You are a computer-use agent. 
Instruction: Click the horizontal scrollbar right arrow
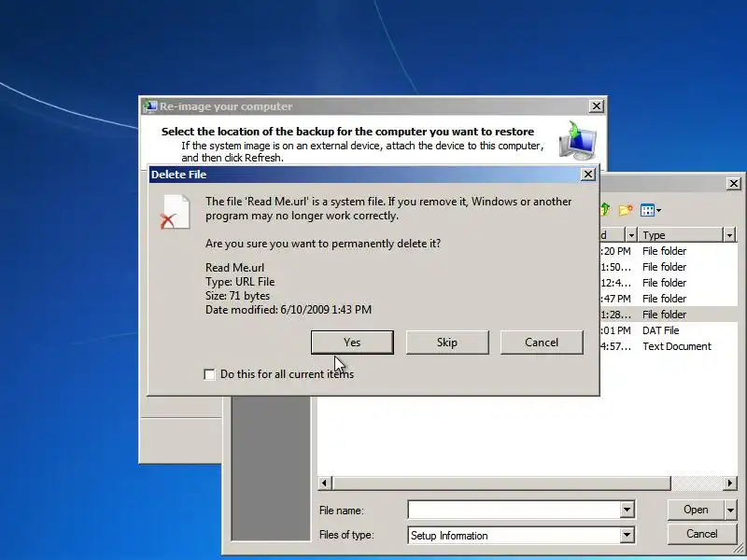click(730, 483)
